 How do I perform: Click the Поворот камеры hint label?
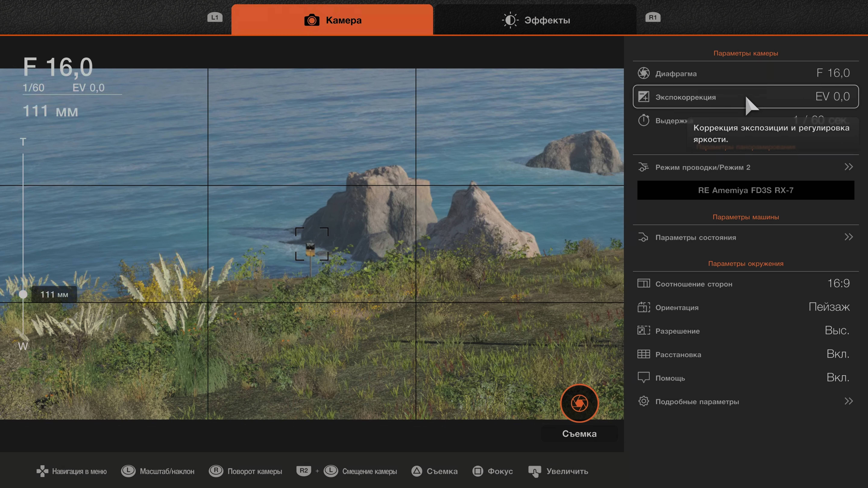point(255,471)
